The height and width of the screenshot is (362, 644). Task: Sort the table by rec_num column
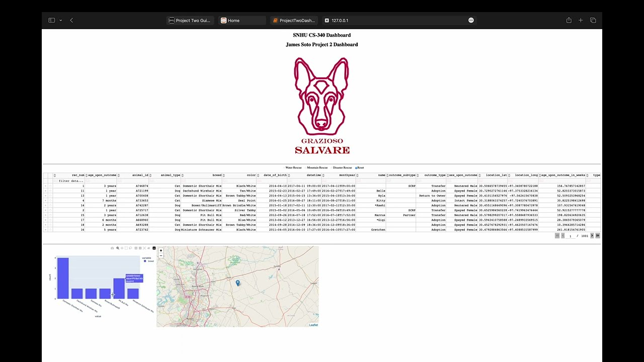click(x=54, y=175)
